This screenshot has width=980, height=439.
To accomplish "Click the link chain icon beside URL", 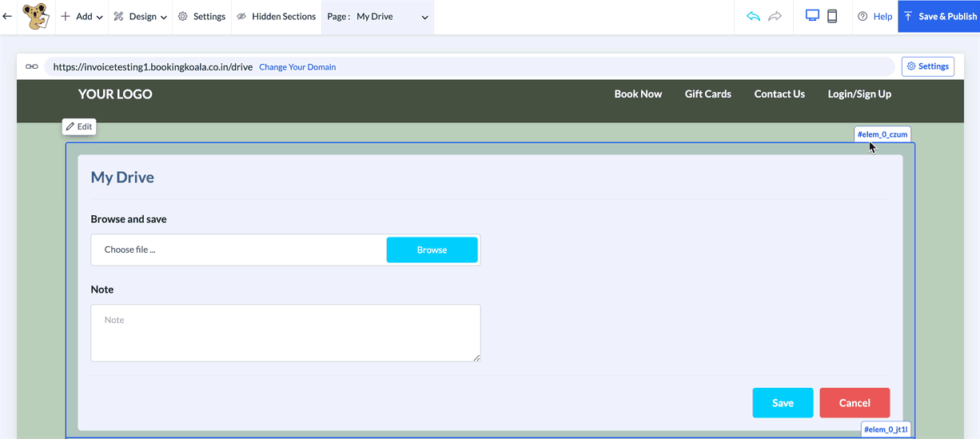I will [x=32, y=67].
